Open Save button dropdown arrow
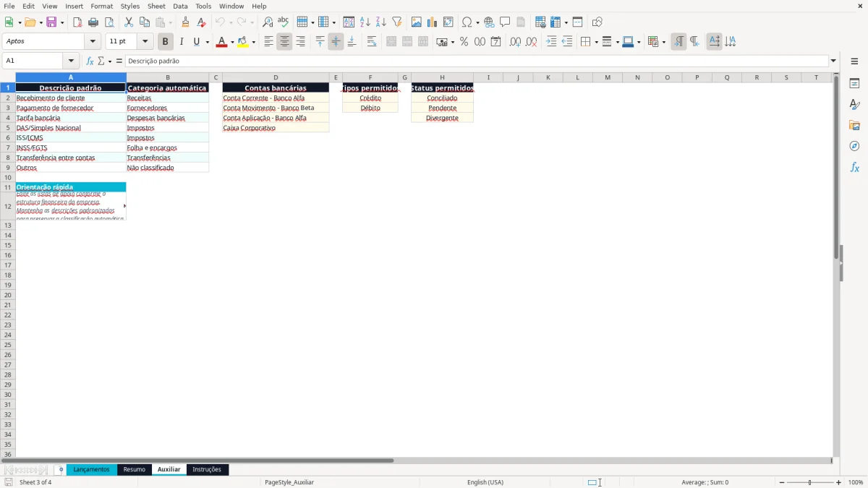The image size is (868, 488). pos(61,22)
